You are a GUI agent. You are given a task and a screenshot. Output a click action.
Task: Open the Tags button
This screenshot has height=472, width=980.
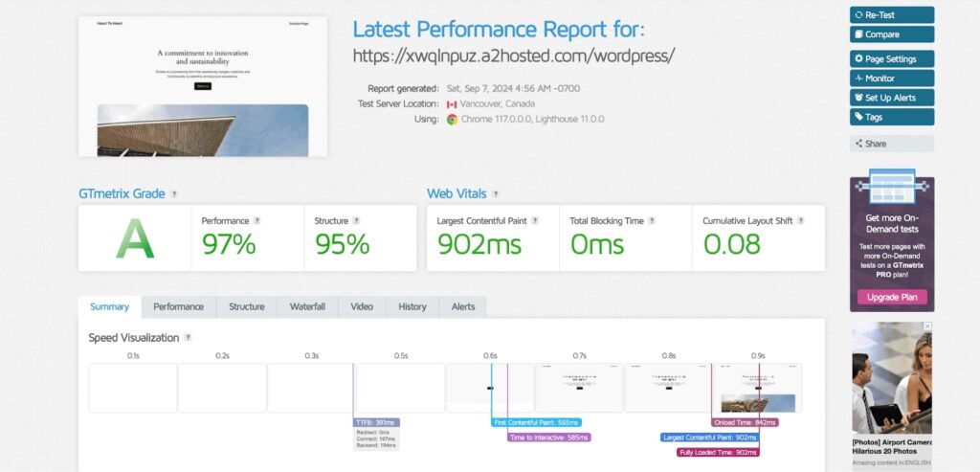point(892,117)
